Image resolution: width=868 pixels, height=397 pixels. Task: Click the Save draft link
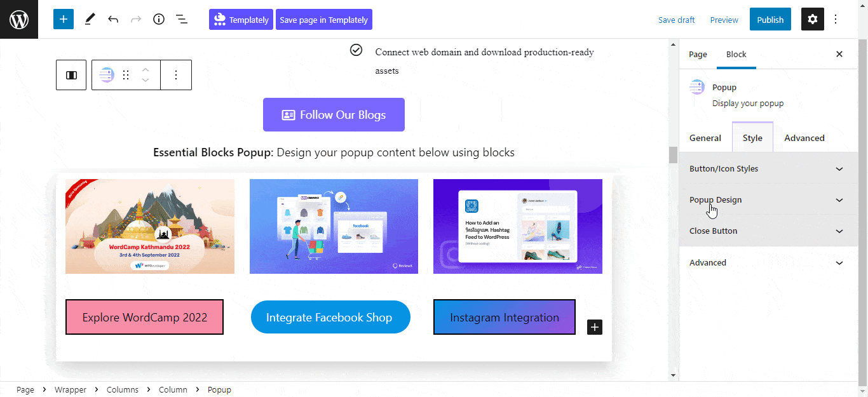676,20
